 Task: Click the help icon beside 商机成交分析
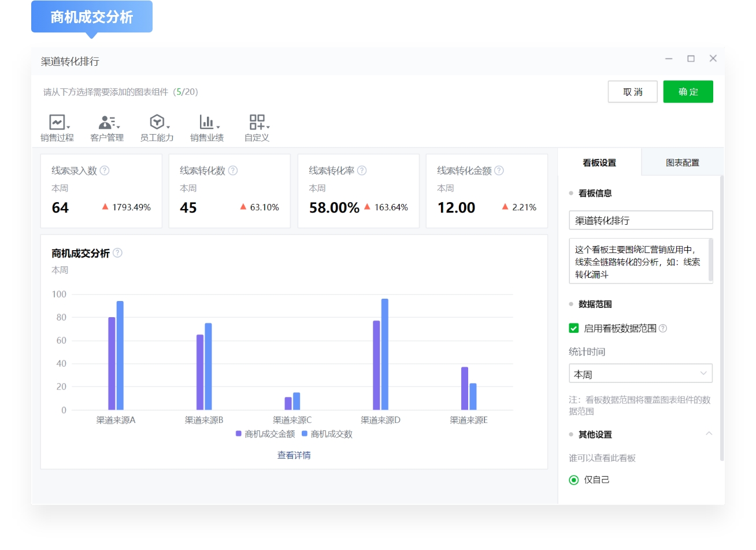[118, 253]
